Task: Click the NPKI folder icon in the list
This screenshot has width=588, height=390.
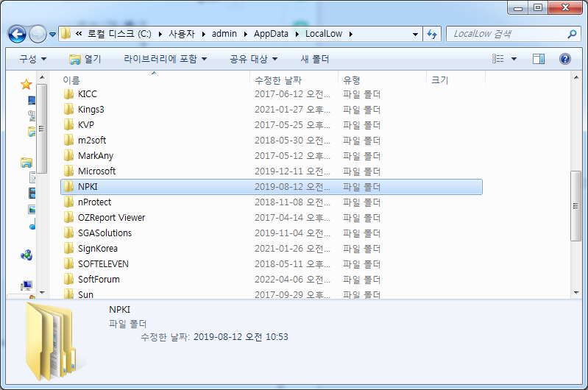Action: 68,186
